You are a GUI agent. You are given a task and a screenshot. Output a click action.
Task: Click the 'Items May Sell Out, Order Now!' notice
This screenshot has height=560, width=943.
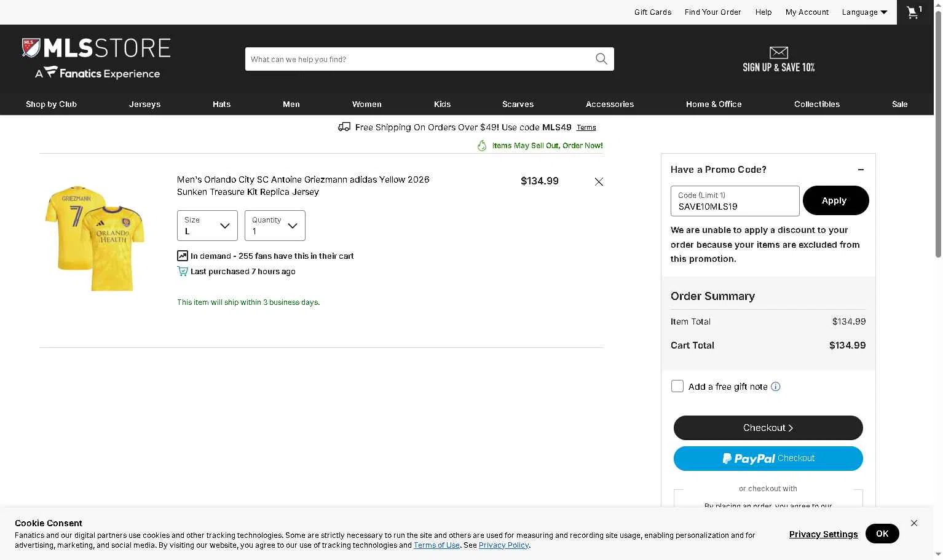point(547,146)
